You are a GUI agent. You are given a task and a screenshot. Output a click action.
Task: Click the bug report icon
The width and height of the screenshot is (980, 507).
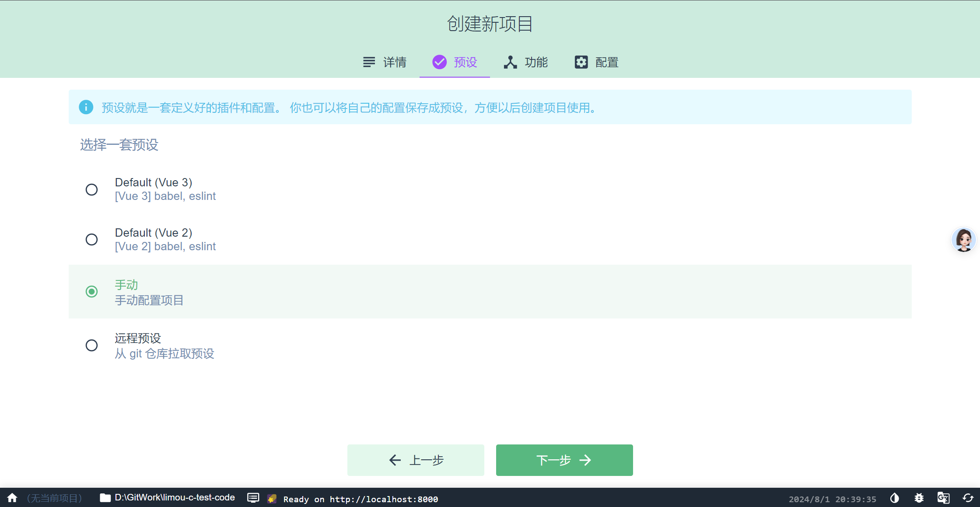point(919,498)
